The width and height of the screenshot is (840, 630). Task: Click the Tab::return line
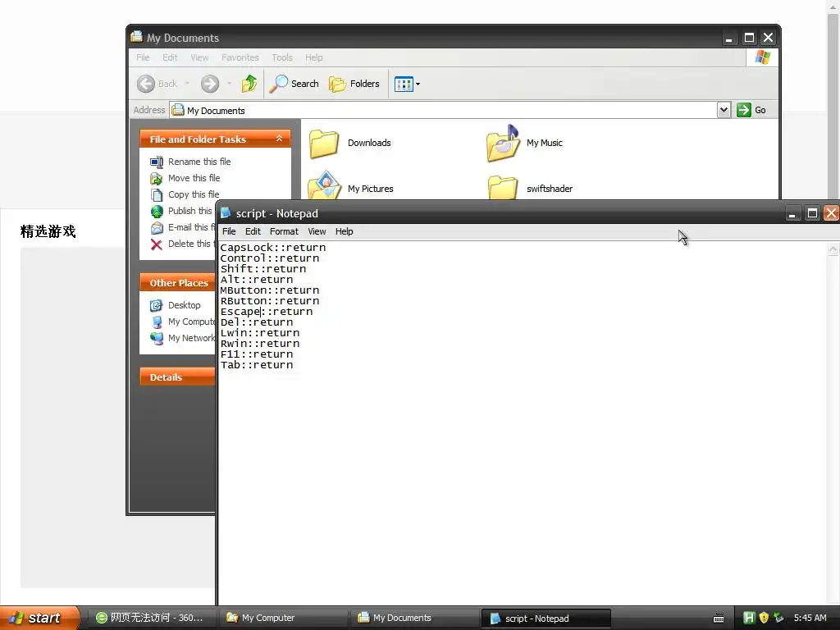pyautogui.click(x=257, y=365)
